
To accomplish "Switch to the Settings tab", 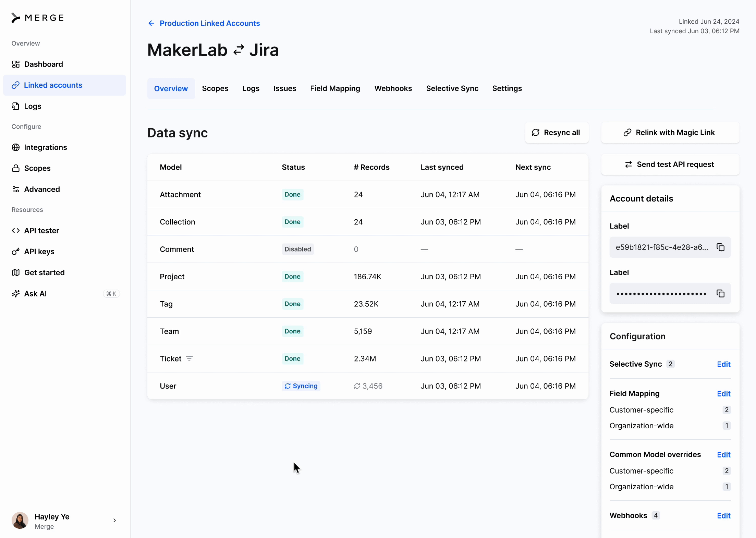I will (x=507, y=88).
